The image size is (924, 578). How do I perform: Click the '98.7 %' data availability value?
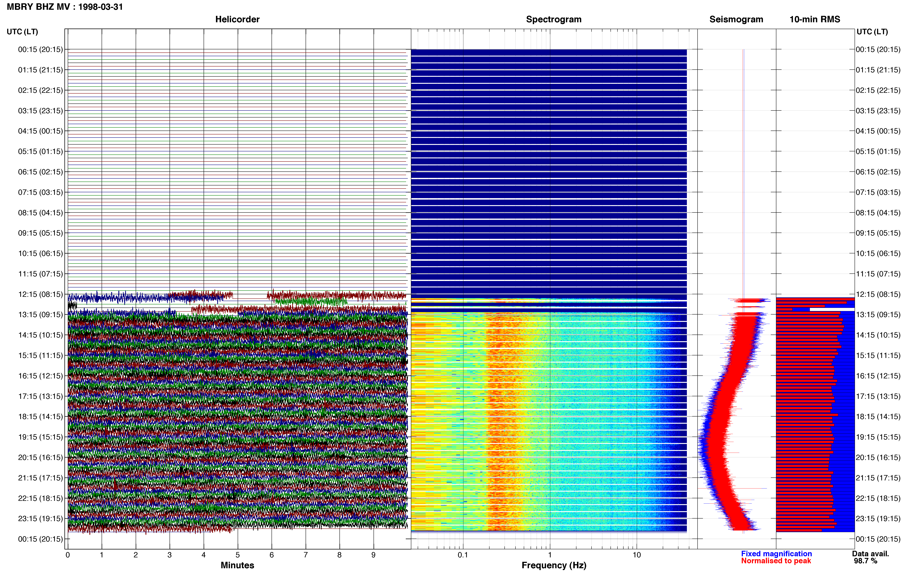coord(865,561)
